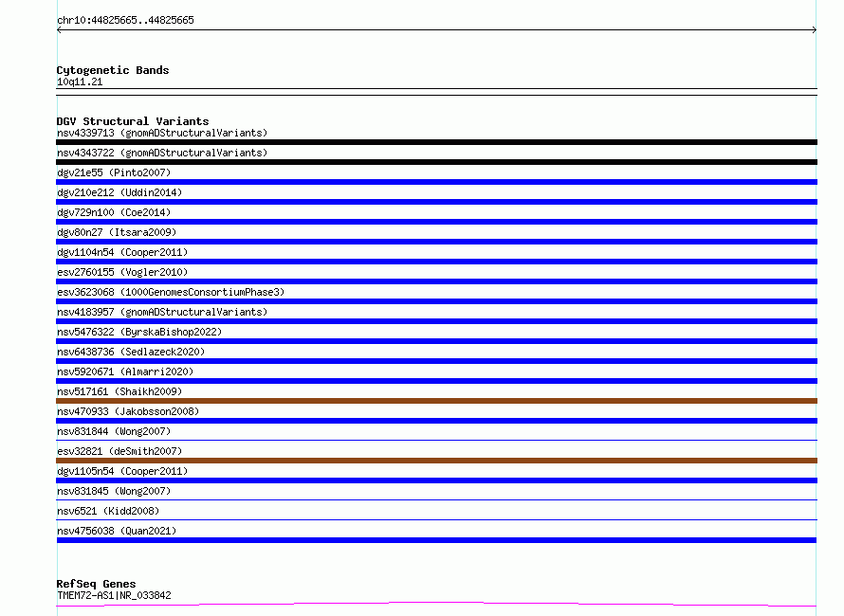Click brown bar under nsv517161 (Shaikh2009)

[x=436, y=401]
